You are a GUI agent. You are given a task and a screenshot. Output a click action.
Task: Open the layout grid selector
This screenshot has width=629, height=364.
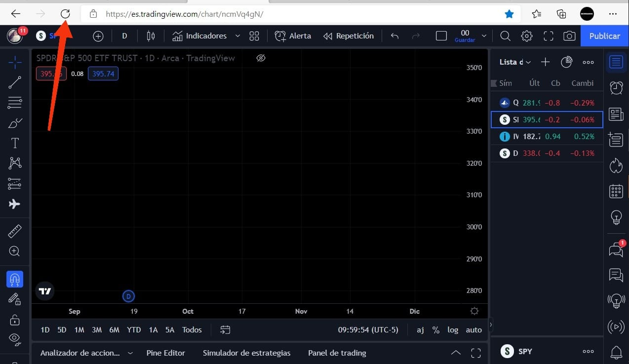[254, 36]
